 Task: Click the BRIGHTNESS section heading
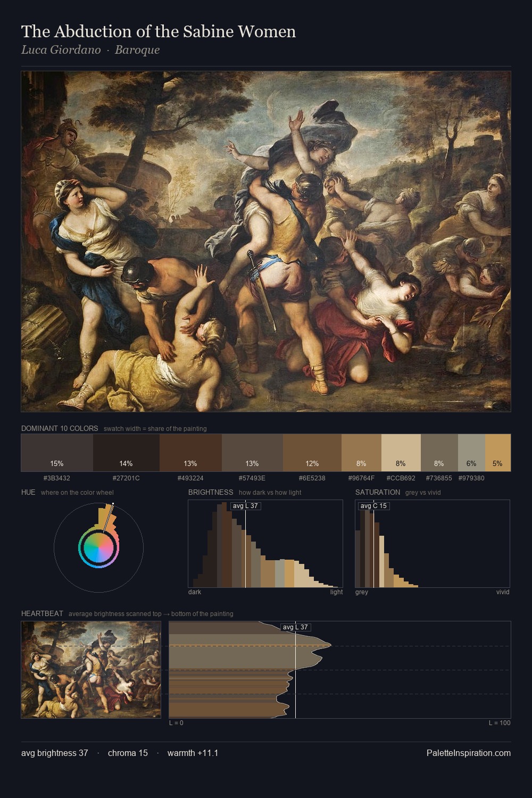(211, 492)
